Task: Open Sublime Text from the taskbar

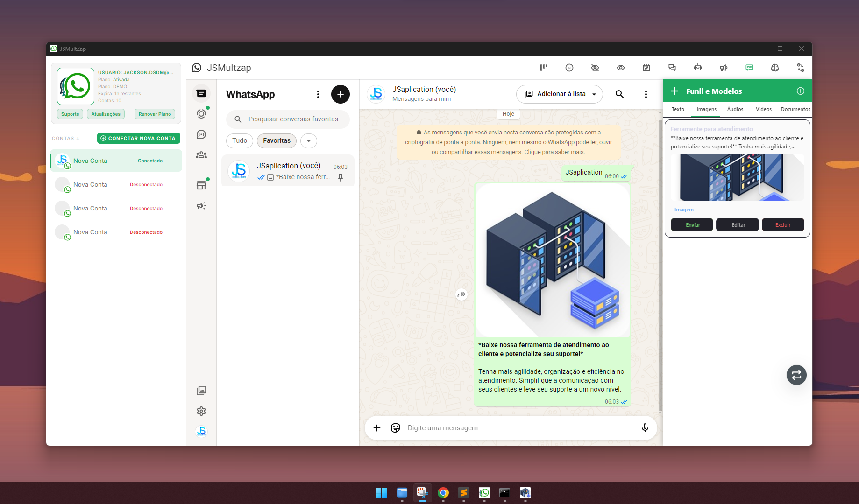Action: (464, 493)
